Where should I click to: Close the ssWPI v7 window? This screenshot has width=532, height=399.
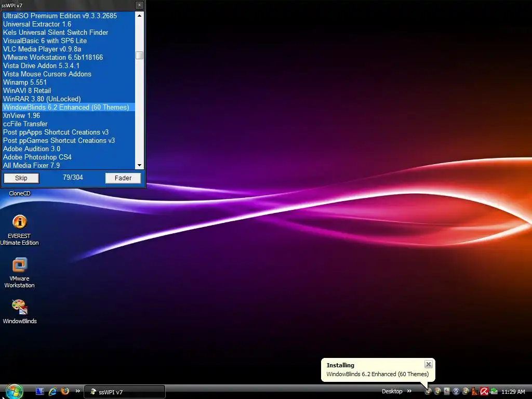click(x=139, y=5)
